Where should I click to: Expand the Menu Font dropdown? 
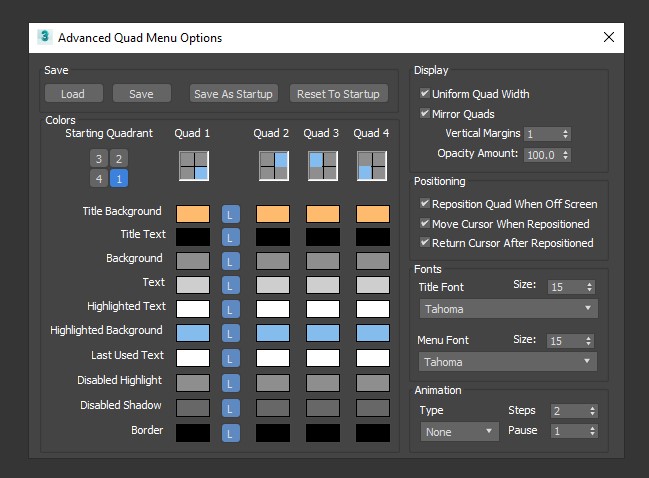point(508,362)
